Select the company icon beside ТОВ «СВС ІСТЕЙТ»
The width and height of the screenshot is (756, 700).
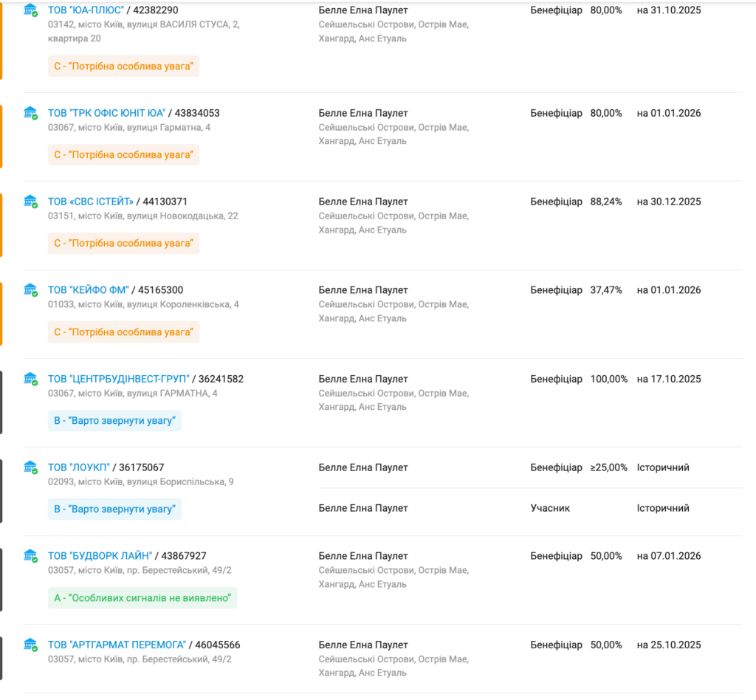(x=30, y=201)
